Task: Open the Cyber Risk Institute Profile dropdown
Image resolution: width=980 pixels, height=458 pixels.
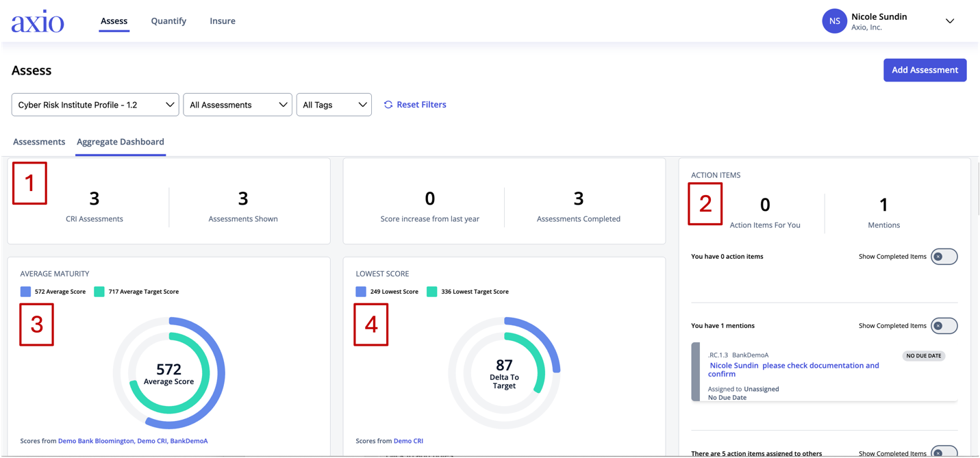Action: coord(95,105)
